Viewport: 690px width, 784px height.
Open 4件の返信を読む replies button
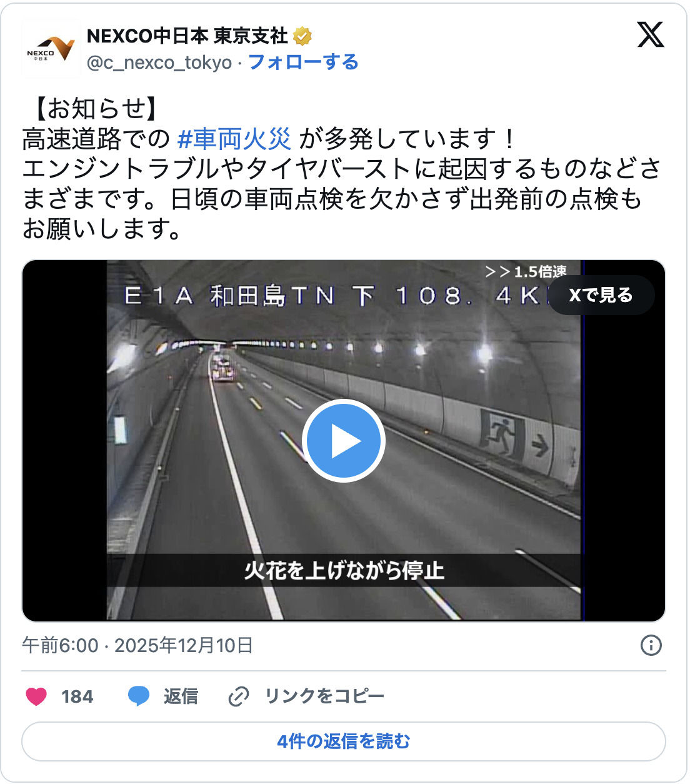(344, 741)
